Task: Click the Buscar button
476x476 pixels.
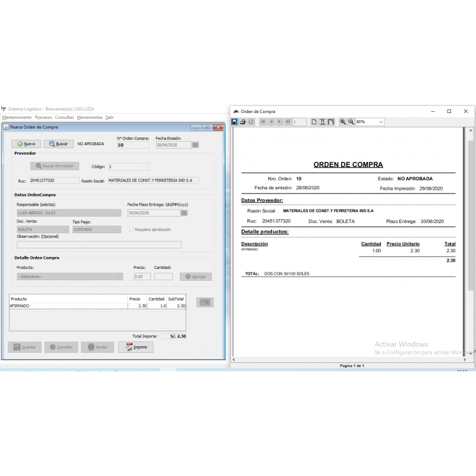Action: tap(58, 144)
